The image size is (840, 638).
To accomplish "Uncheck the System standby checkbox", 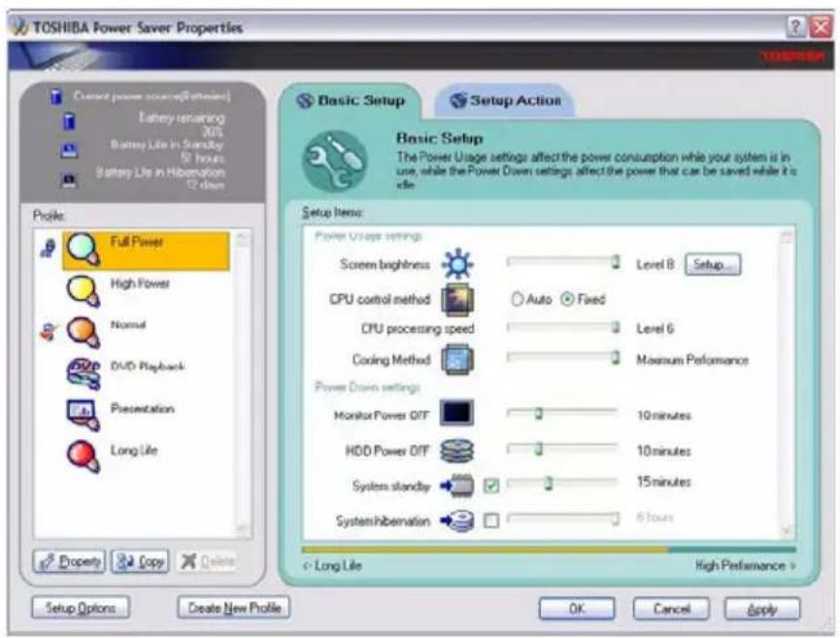I will point(491,486).
